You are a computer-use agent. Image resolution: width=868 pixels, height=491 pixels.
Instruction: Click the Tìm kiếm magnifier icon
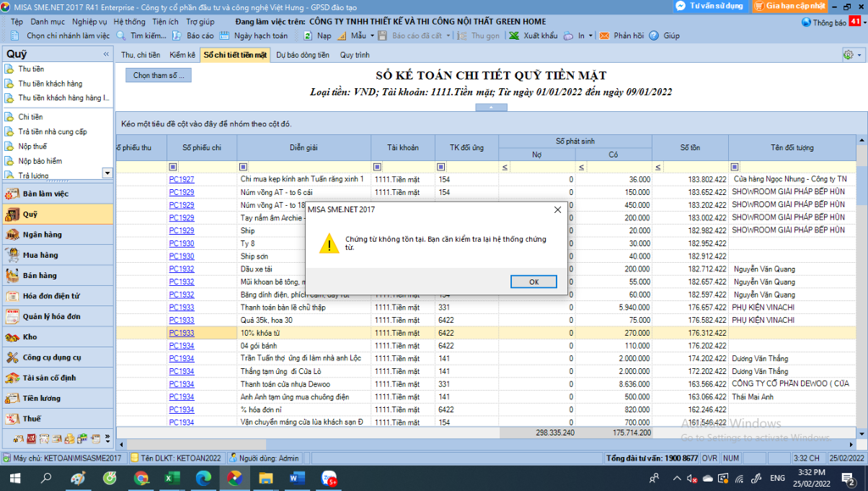(122, 36)
